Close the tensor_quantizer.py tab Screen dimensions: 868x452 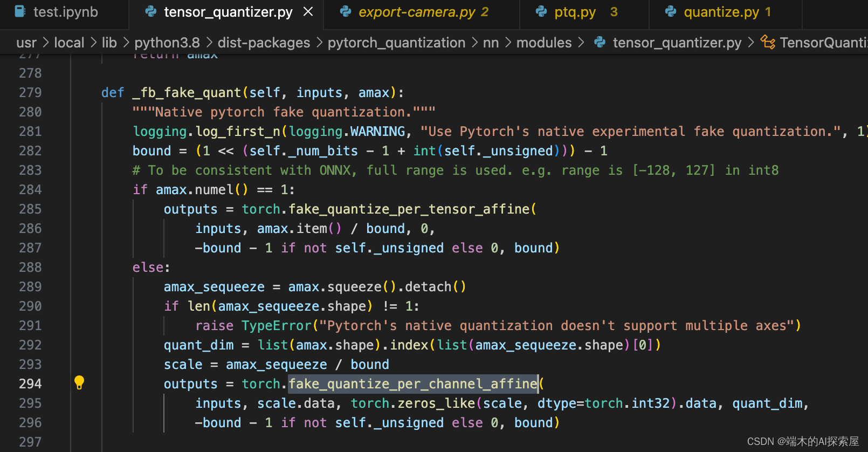pos(308,12)
